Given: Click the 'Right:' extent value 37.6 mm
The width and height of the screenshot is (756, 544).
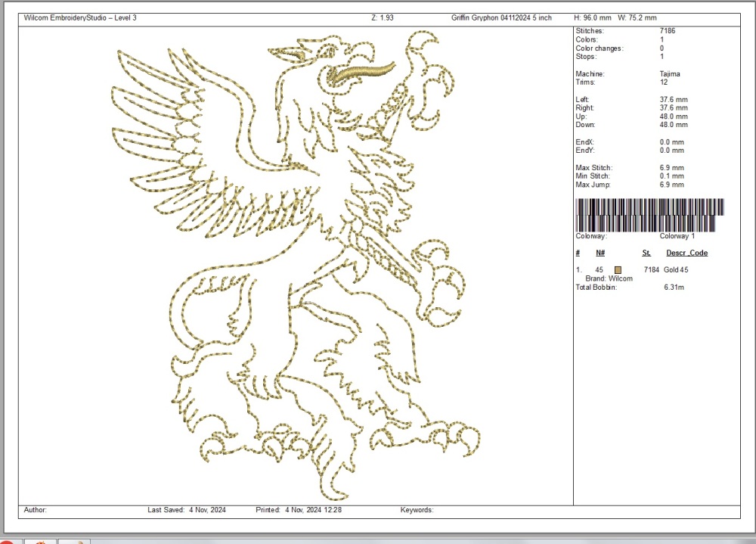Looking at the screenshot, I should pyautogui.click(x=674, y=107).
